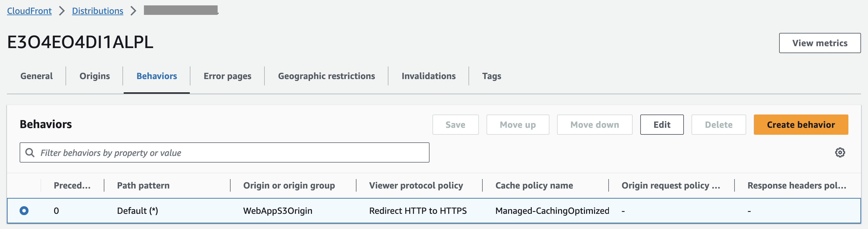Go to the Error pages tab
The height and width of the screenshot is (229, 868).
[x=227, y=76]
